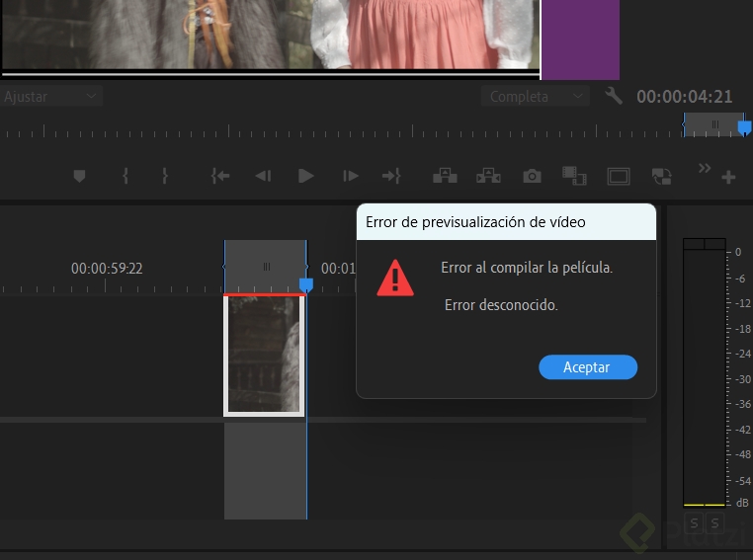Click Aceptar in the error dialog
The width and height of the screenshot is (753, 560).
(x=588, y=367)
